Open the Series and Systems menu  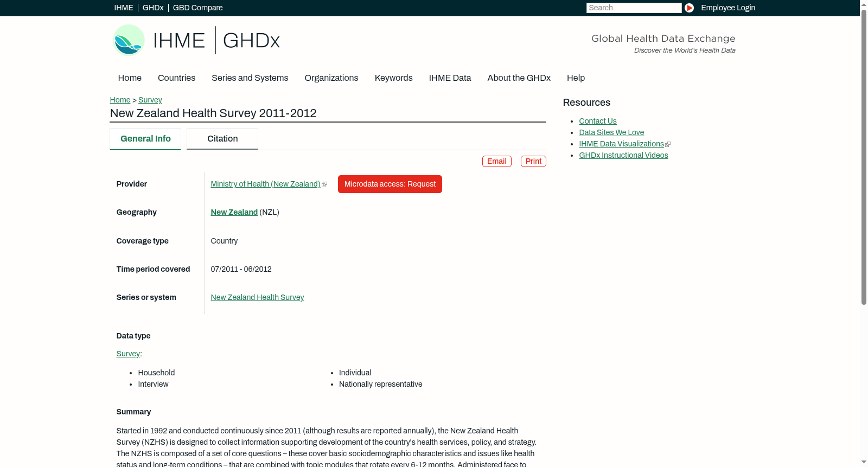(250, 78)
